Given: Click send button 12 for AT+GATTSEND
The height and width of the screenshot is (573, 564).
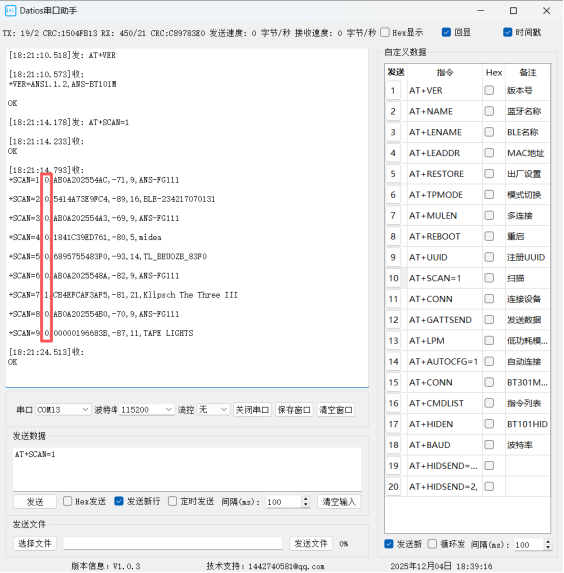Looking at the screenshot, I should tap(393, 320).
